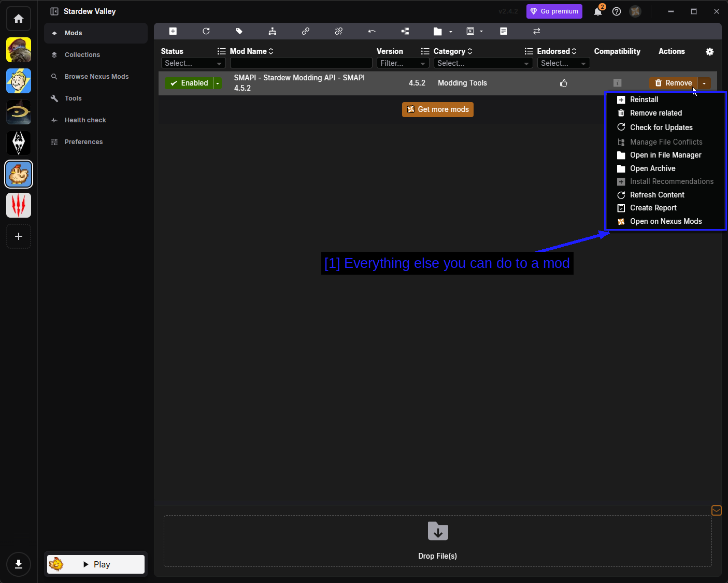Expand the Enabled status dropdown arrow
Image resolution: width=728 pixels, height=583 pixels.
pyautogui.click(x=218, y=83)
